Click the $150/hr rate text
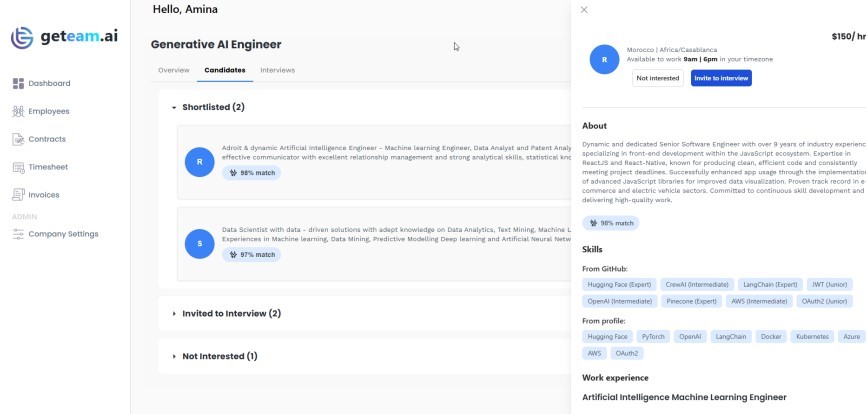Viewport: 866px width, 414px height. coord(848,37)
